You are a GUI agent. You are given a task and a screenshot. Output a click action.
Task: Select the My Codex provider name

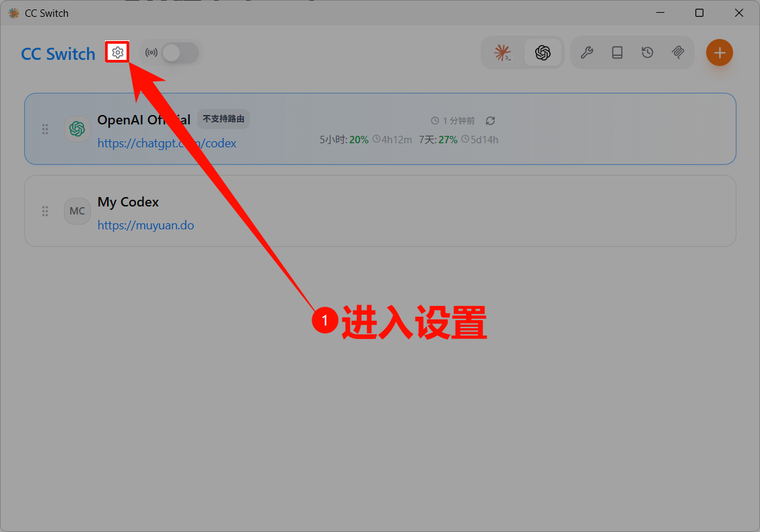tap(128, 202)
